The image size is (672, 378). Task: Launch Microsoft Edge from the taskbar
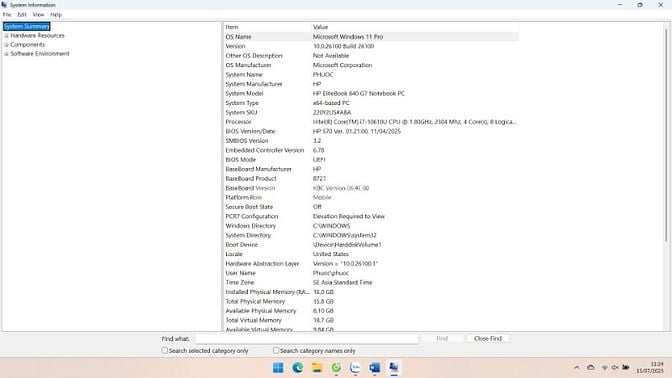tap(297, 368)
